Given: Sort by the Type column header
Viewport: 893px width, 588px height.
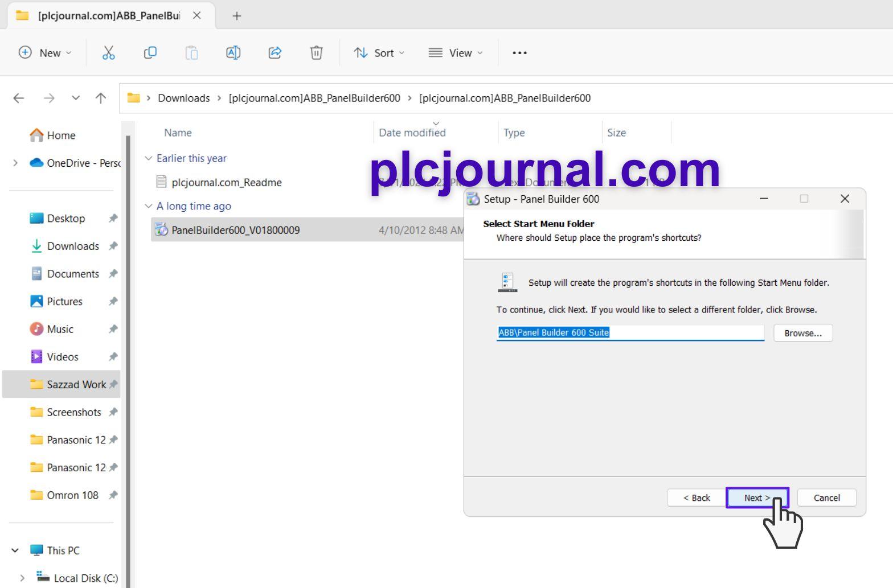Looking at the screenshot, I should click(x=514, y=133).
